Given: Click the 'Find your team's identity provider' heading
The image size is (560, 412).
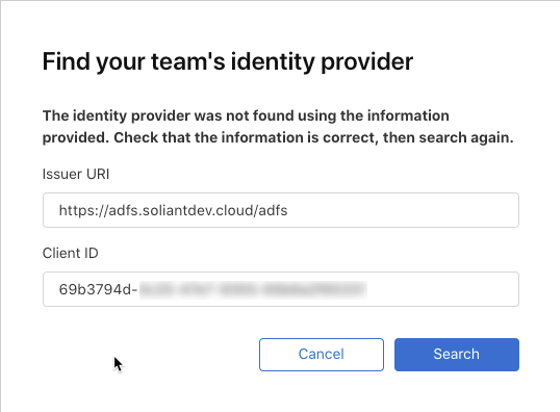Looking at the screenshot, I should 228,62.
